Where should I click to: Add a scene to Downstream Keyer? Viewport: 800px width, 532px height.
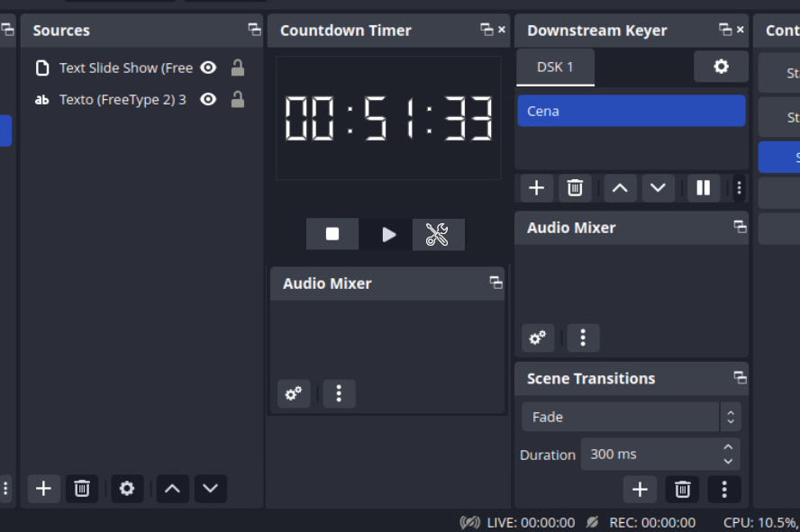coord(536,188)
